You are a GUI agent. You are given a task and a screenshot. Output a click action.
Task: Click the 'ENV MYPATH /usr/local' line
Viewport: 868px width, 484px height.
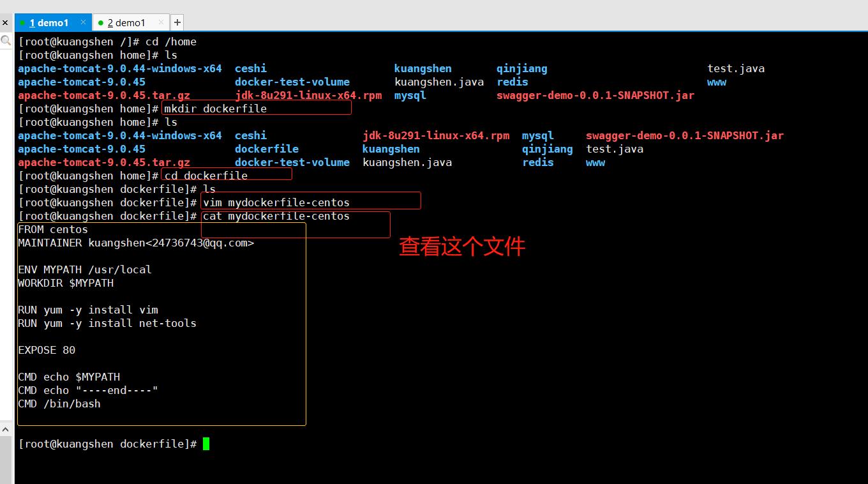(85, 269)
